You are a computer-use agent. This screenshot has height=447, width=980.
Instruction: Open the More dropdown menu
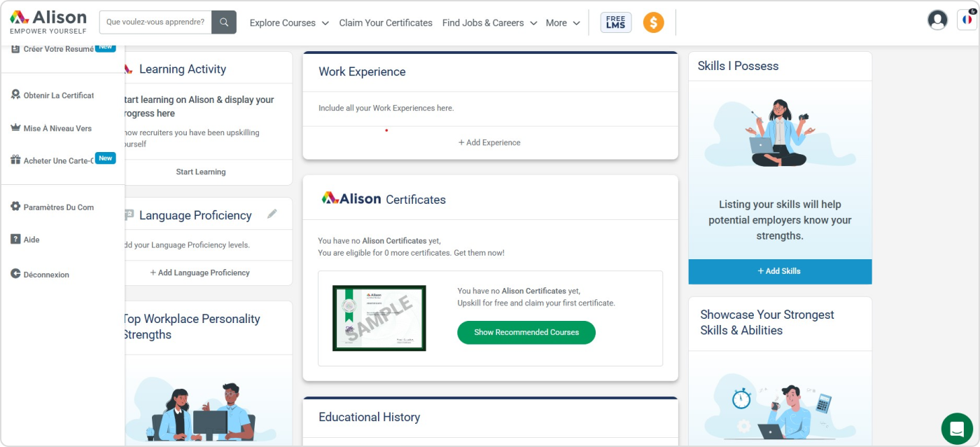[563, 23]
